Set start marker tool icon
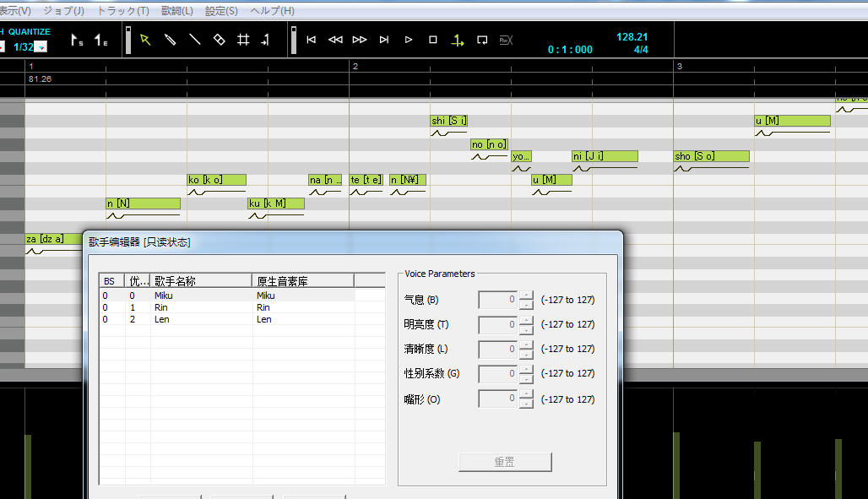The image size is (868, 499). coord(76,40)
